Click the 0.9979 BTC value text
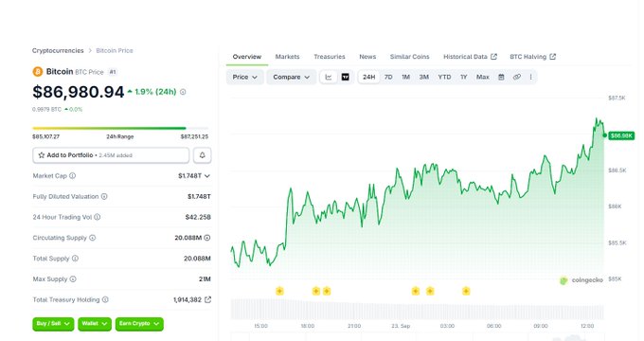 click(x=46, y=109)
